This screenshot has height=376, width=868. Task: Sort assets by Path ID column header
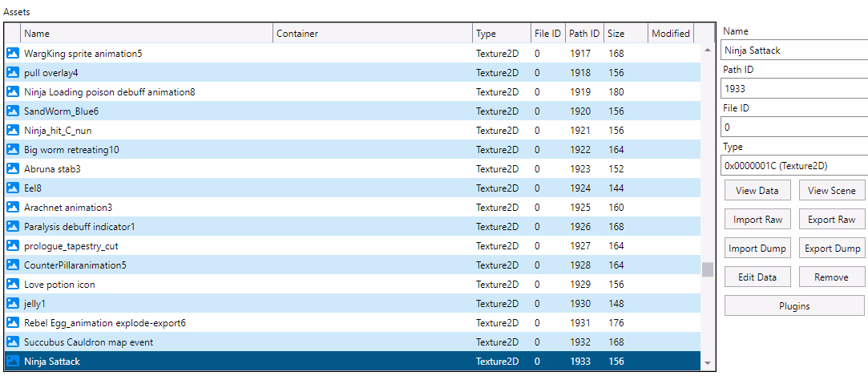click(583, 34)
